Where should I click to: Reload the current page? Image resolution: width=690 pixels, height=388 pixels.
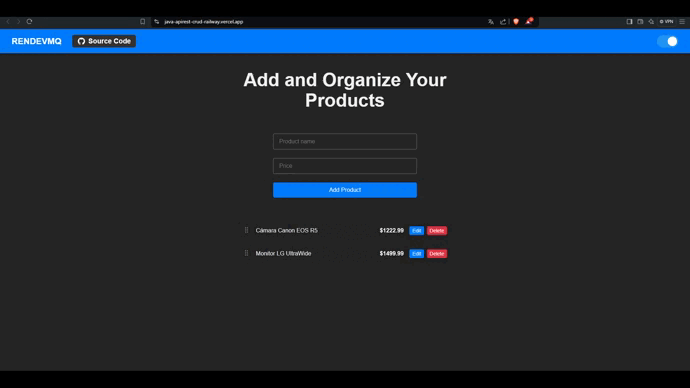[x=29, y=22]
